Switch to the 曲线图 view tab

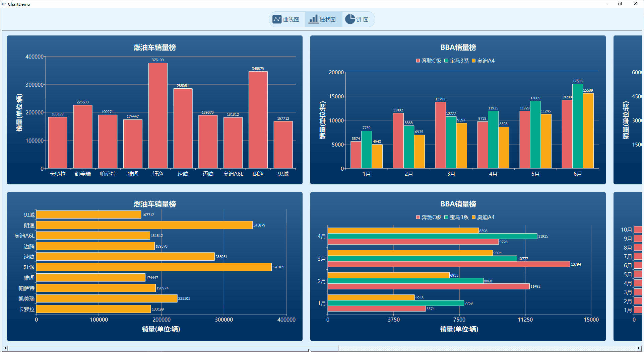pos(287,19)
